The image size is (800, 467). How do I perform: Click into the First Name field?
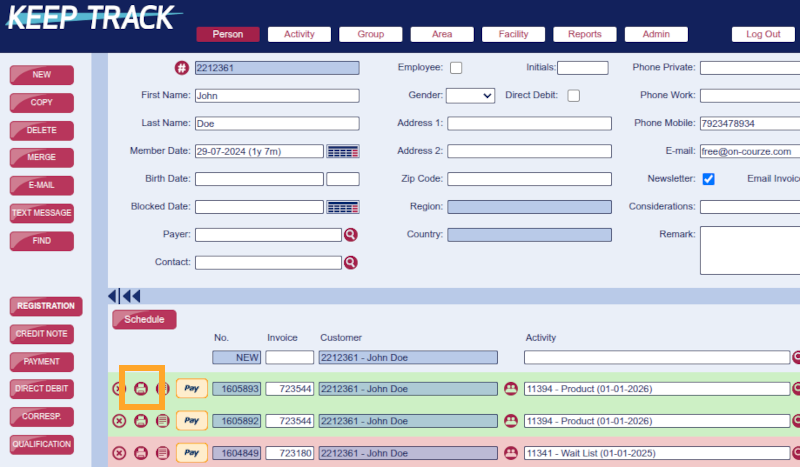[x=276, y=96]
